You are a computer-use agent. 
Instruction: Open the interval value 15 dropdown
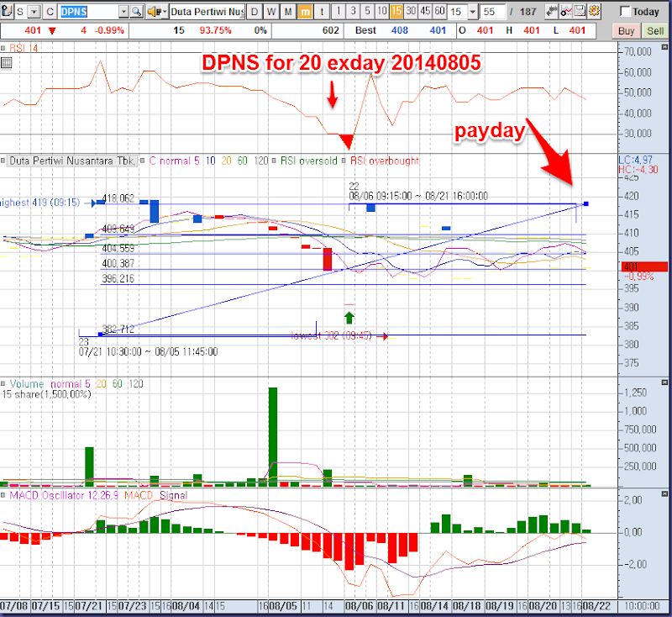(x=473, y=12)
